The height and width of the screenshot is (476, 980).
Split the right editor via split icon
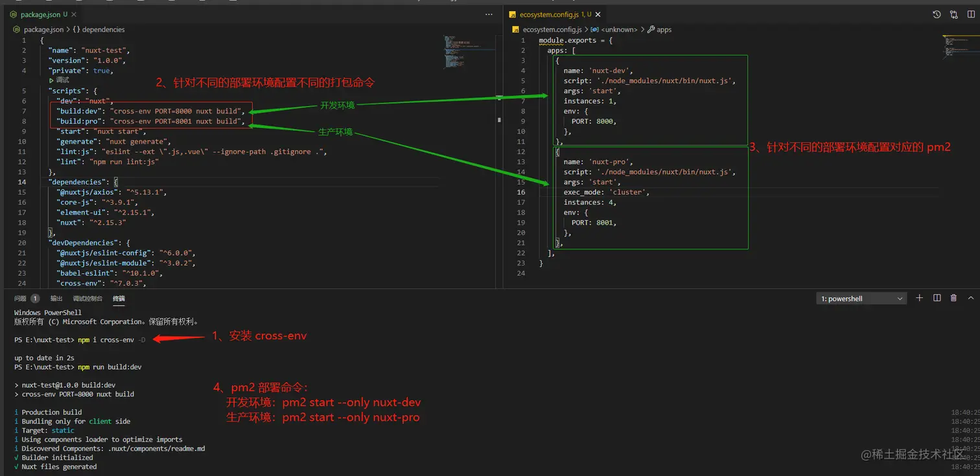pos(971,14)
